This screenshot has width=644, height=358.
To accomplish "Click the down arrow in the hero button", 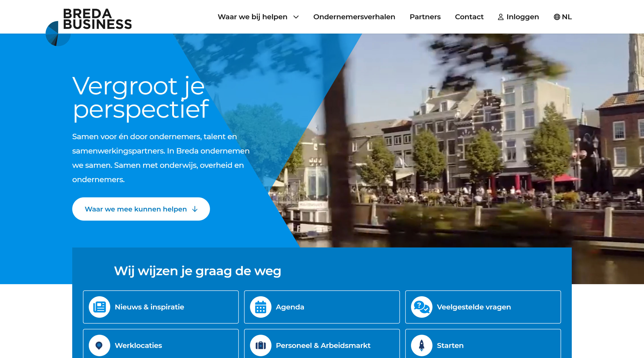I will click(x=195, y=209).
